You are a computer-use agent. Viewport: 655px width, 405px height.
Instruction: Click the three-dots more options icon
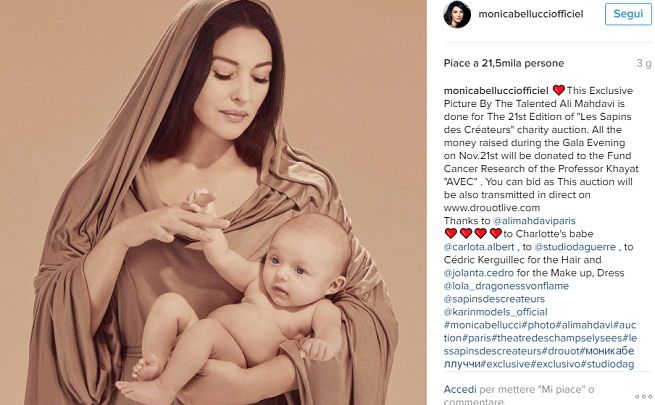[x=643, y=397]
